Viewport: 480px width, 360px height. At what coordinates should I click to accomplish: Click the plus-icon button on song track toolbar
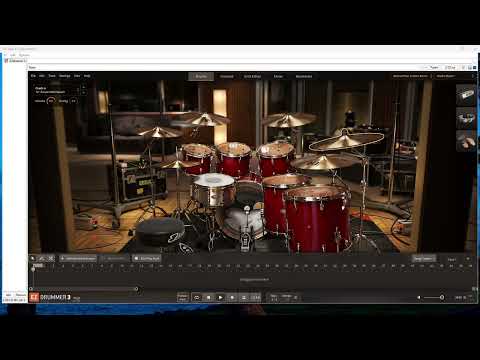coord(78,259)
